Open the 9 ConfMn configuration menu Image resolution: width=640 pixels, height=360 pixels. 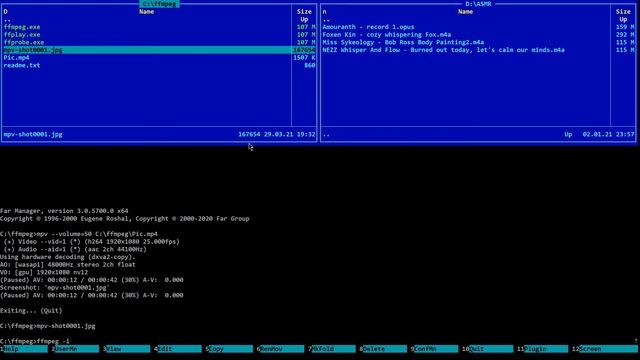[434, 349]
